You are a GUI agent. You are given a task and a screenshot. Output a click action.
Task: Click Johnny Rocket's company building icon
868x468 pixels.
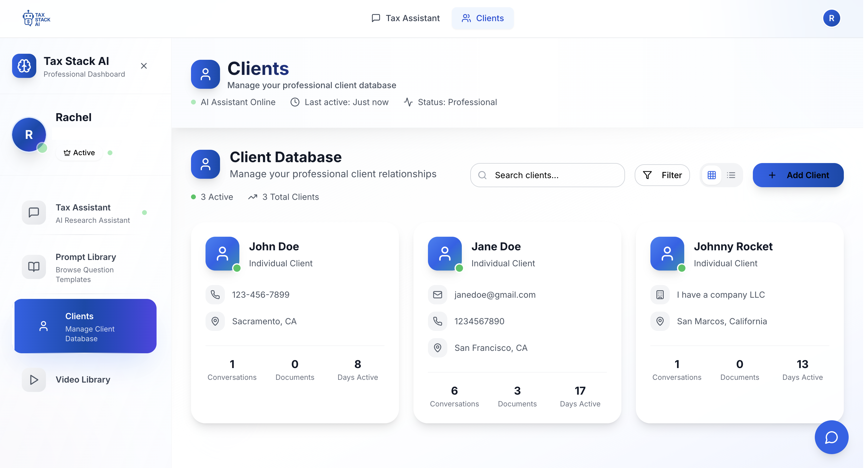click(x=660, y=295)
